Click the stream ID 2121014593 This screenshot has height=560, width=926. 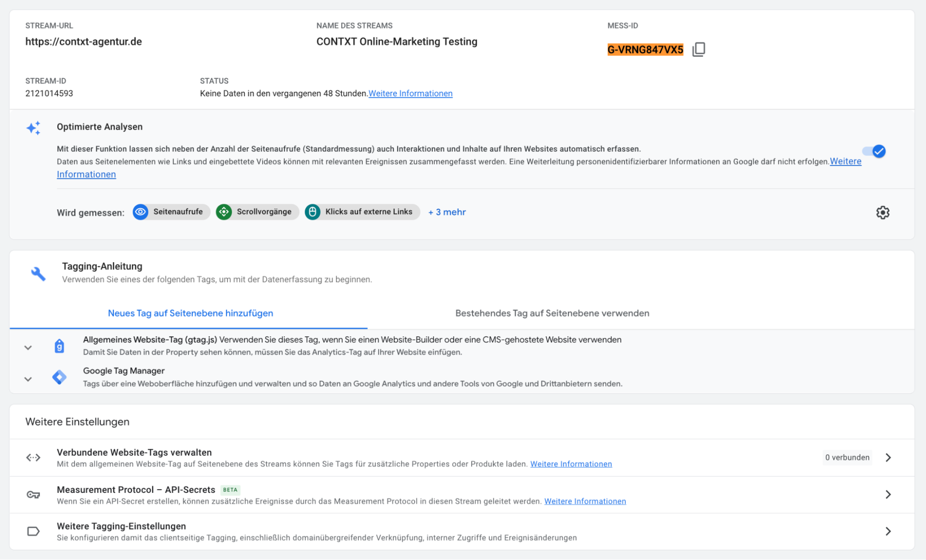click(49, 94)
